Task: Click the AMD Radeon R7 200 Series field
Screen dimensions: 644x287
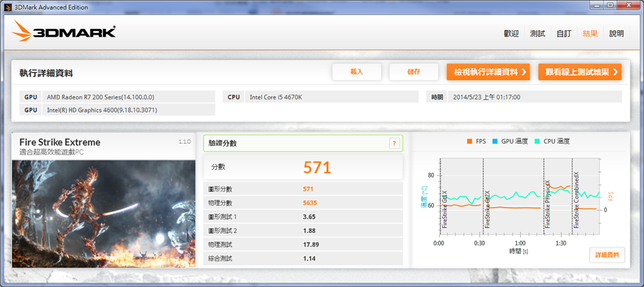Action: [x=128, y=97]
